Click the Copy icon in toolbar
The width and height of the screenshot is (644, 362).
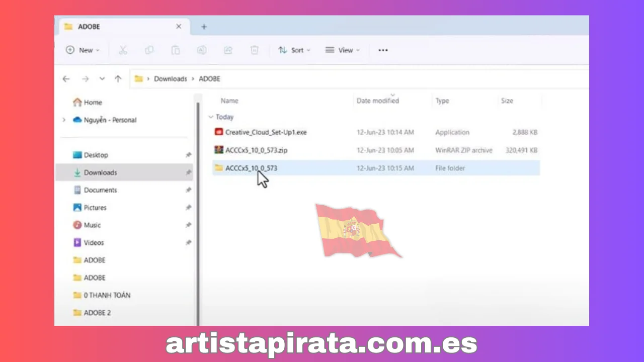pos(149,50)
